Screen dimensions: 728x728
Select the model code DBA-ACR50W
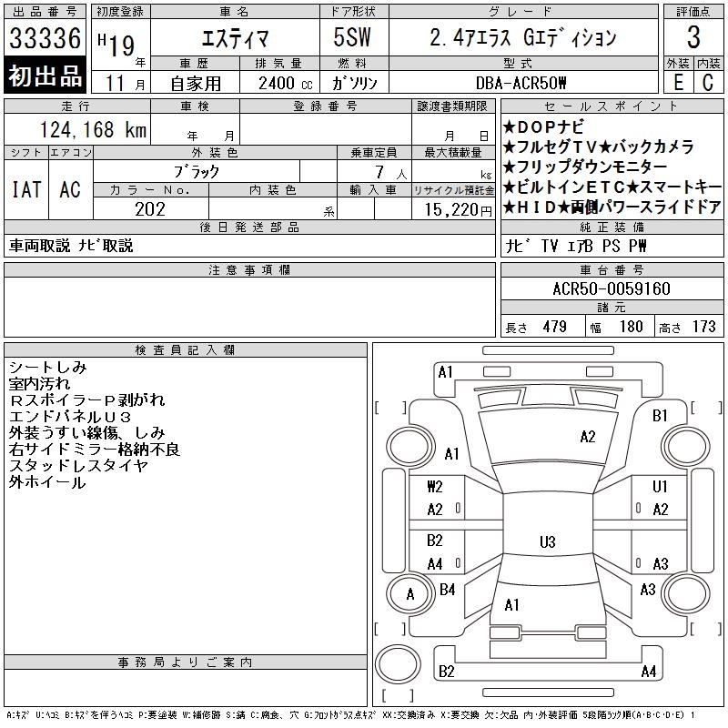click(x=521, y=83)
